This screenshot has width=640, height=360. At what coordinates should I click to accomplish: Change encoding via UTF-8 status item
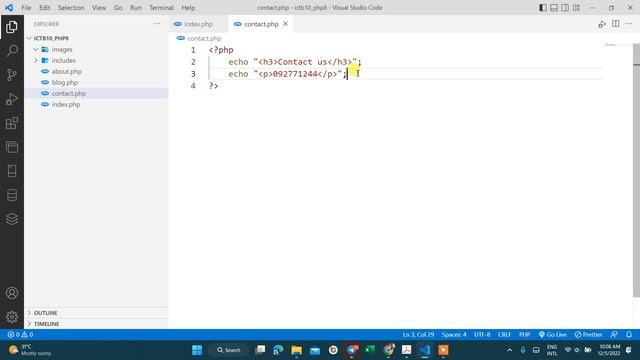coord(482,334)
